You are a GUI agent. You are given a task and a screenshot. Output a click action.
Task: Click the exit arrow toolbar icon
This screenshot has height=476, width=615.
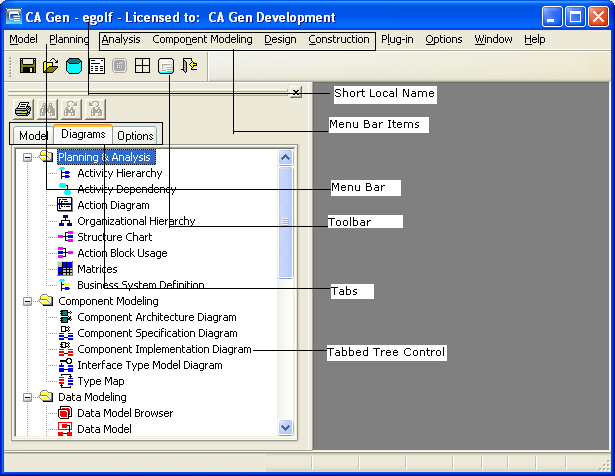click(189, 65)
